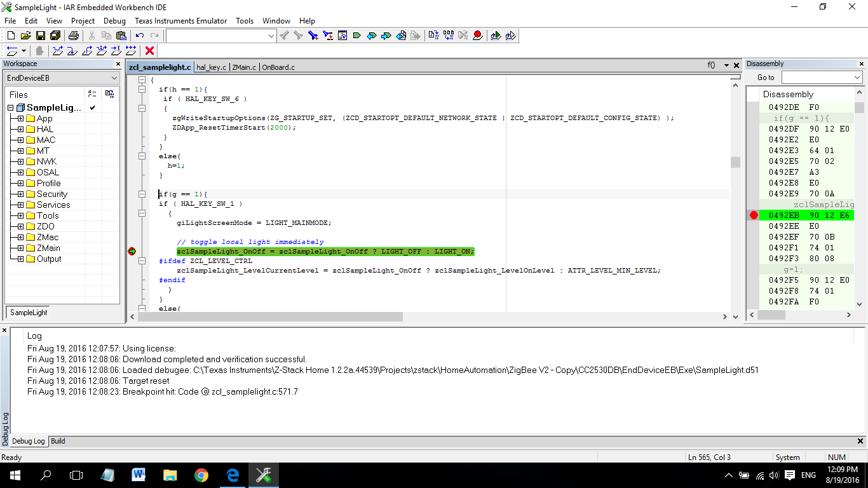Open the Project menu

click(83, 21)
